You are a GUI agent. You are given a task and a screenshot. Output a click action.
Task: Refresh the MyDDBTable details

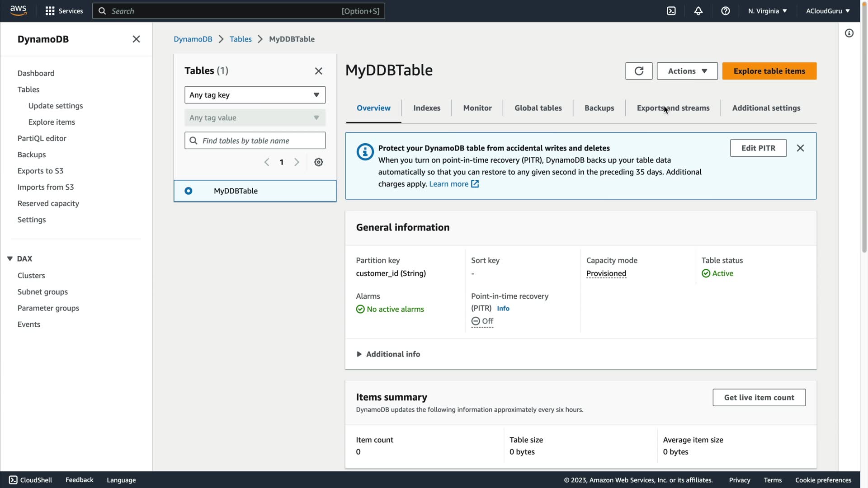639,71
